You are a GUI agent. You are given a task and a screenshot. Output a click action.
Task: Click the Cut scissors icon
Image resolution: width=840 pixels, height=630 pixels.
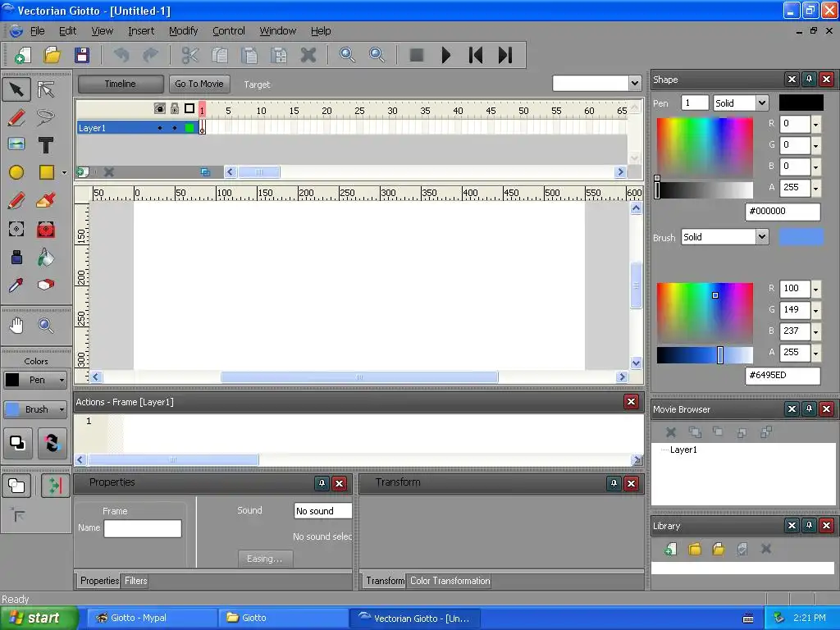(189, 55)
